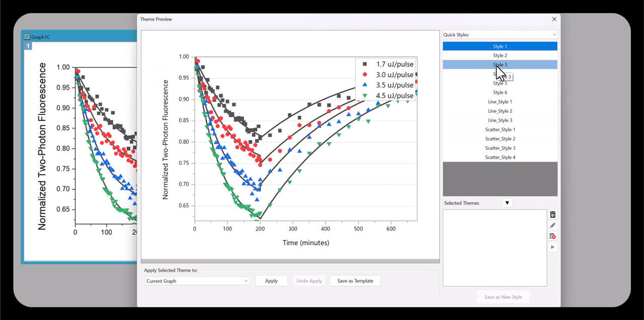Click the layer 1 indicator in Graph1C
The image size is (644, 320).
click(x=29, y=46)
